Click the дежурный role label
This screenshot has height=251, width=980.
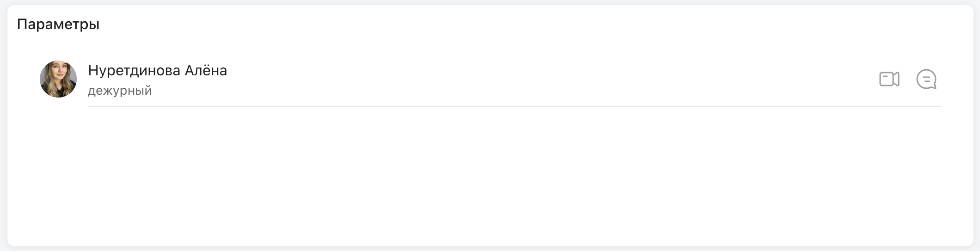click(120, 91)
